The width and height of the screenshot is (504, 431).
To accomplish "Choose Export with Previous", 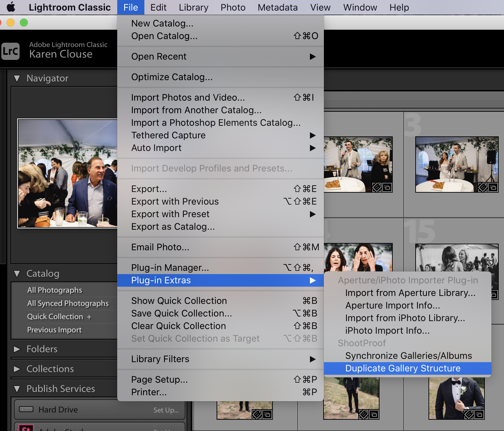I will (x=221, y=202).
